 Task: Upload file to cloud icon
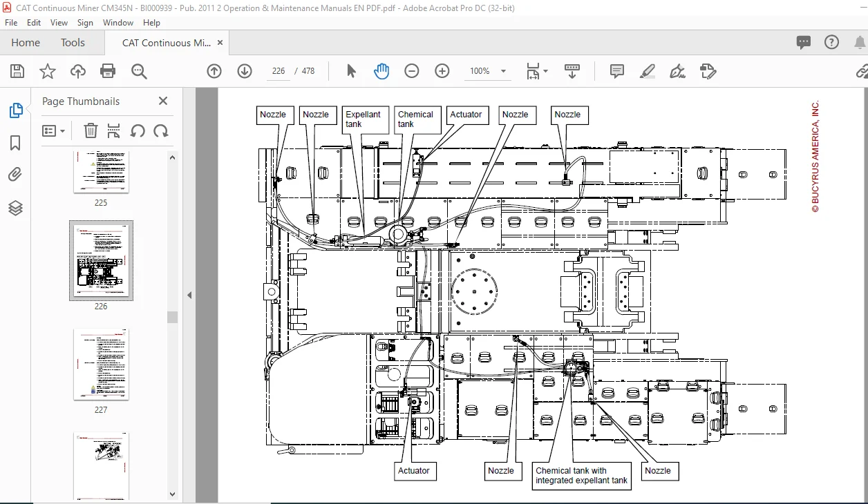point(78,71)
